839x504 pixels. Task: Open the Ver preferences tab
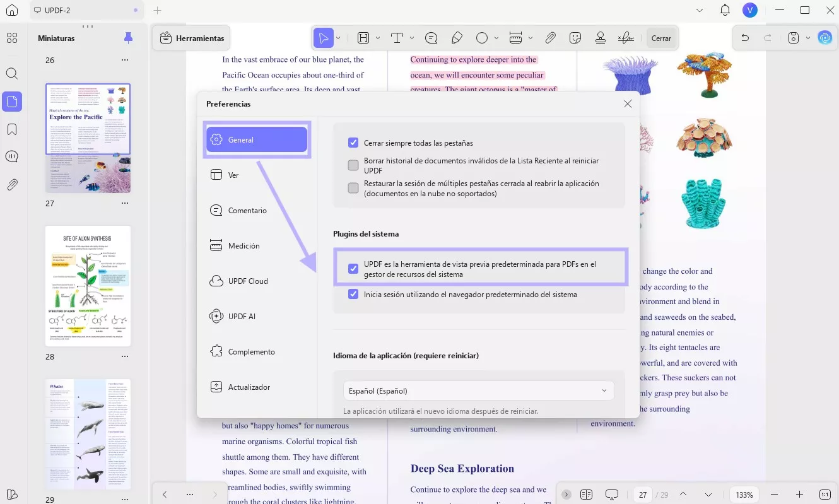click(257, 175)
